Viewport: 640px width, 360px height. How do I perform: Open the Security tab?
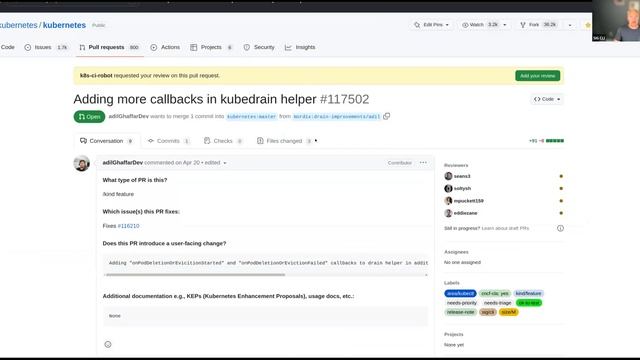(259, 47)
